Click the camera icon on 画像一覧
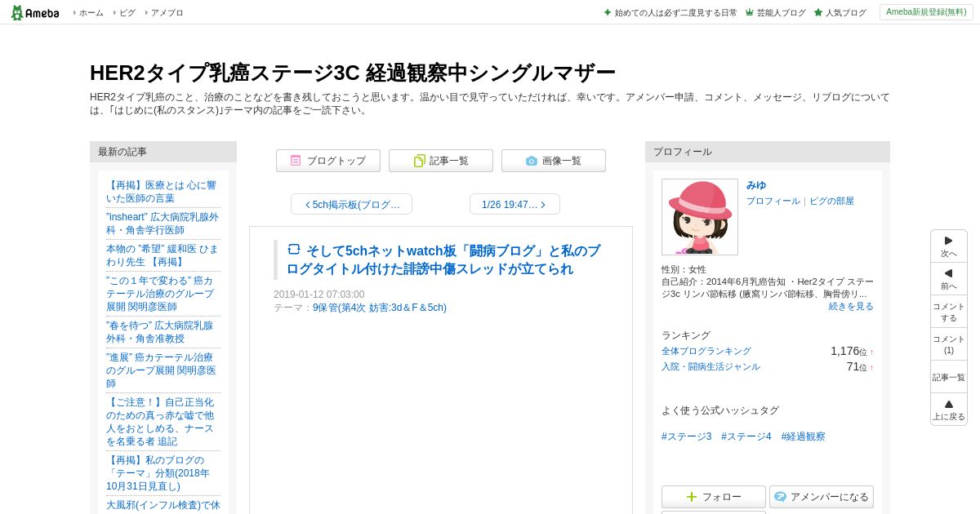This screenshot has width=980, height=514. click(x=532, y=161)
